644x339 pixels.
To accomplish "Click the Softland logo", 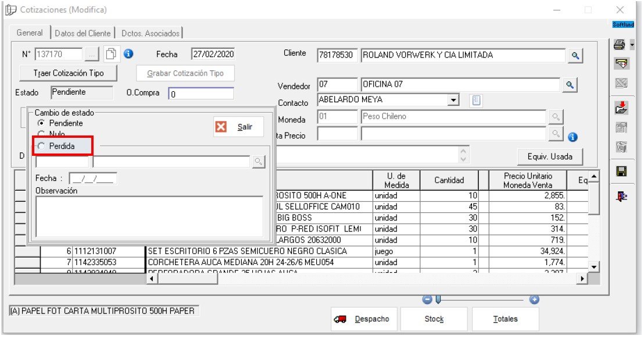I will pos(623,24).
